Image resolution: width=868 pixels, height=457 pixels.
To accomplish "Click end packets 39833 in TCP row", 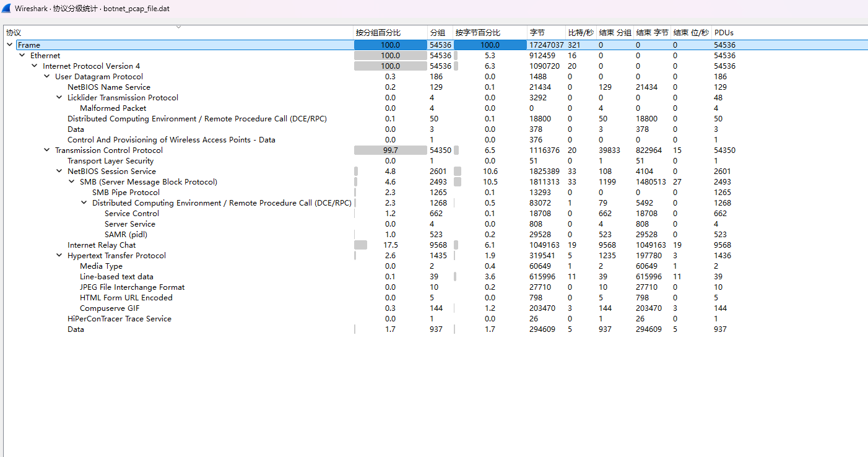I will pos(609,150).
